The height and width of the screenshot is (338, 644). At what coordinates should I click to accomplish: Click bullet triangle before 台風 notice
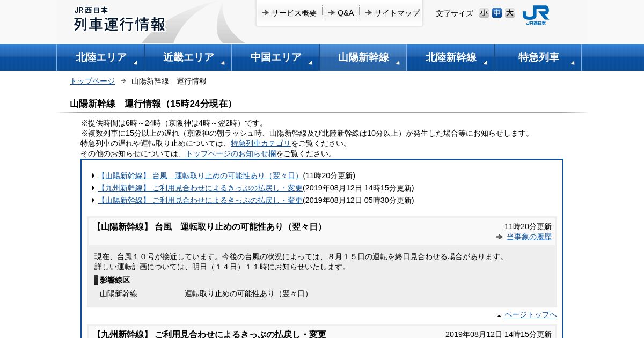[x=93, y=175]
